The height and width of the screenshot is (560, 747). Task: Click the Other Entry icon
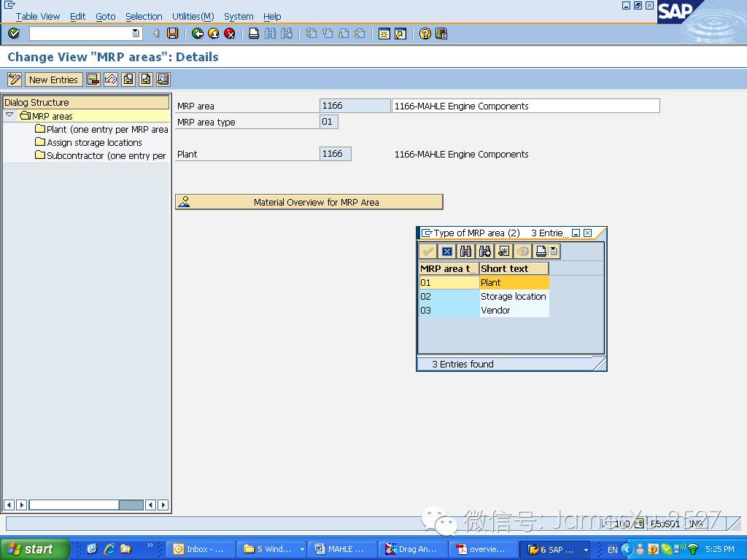(163, 79)
